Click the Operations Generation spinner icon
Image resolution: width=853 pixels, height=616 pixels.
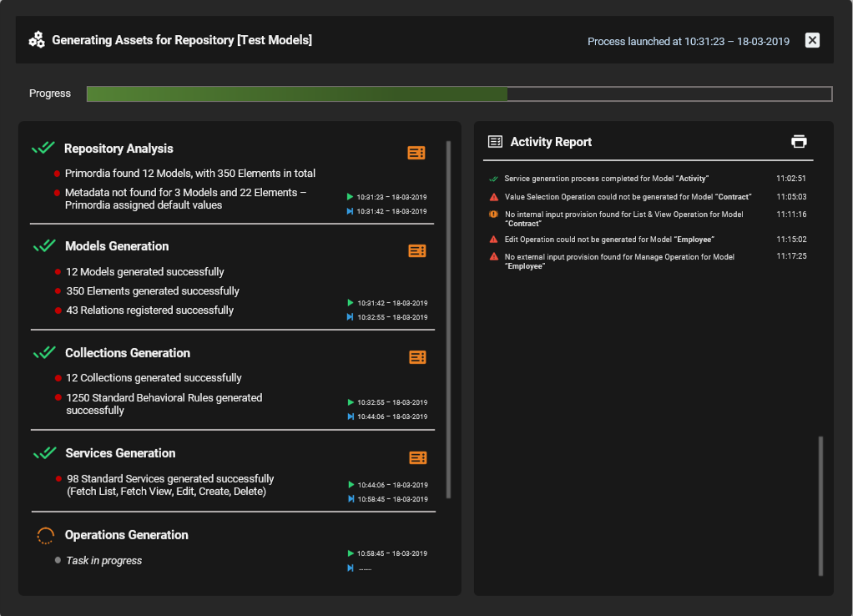[46, 536]
